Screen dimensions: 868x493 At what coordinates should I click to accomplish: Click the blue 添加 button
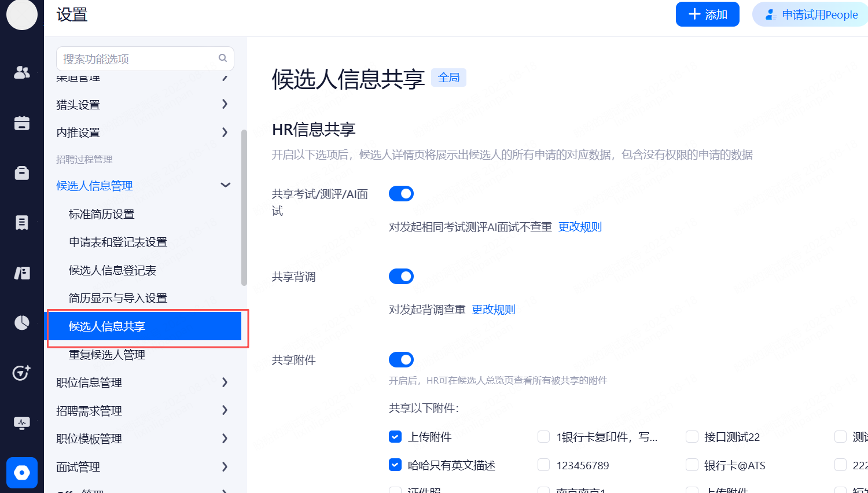pyautogui.click(x=707, y=14)
